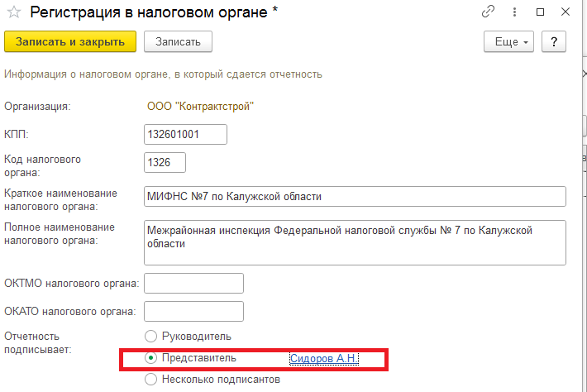Open the Сидоров А.Н. representative link
The width and height of the screenshot is (587, 392).
324,358
